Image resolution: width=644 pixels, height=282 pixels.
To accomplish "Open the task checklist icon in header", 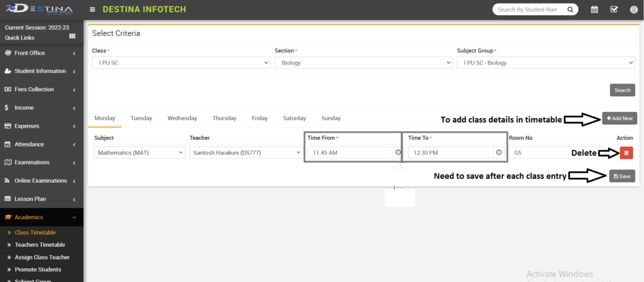I will tap(614, 9).
